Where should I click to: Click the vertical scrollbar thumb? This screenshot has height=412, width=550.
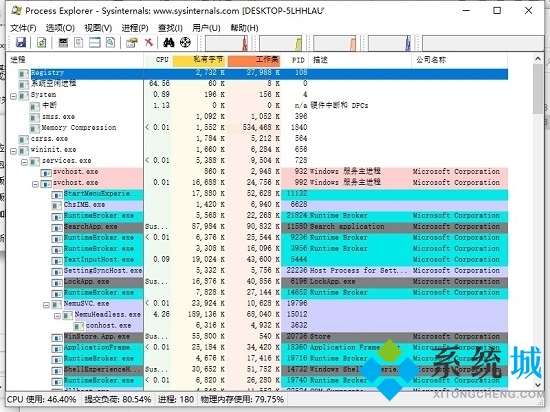538,89
